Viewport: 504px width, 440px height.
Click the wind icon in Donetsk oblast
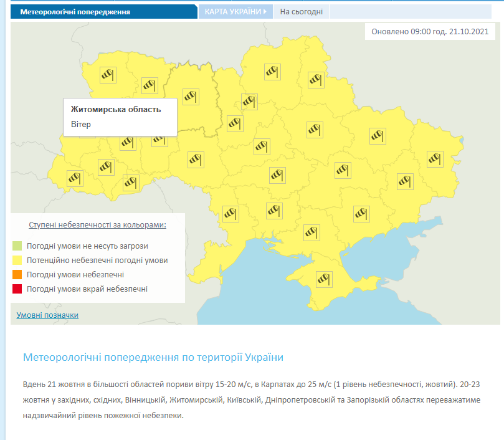[406, 181]
